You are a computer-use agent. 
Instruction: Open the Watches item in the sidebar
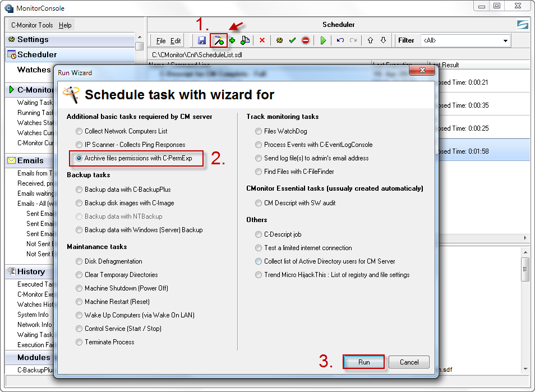(34, 70)
